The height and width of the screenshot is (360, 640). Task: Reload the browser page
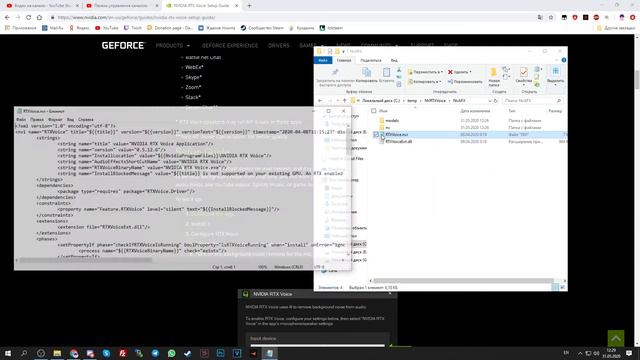pyautogui.click(x=29, y=18)
